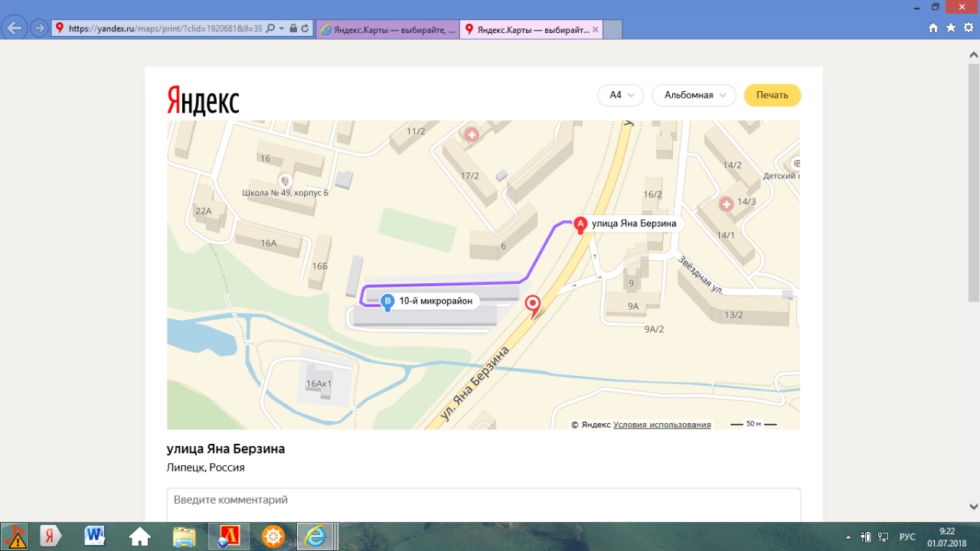Click the Печать print button

[773, 95]
